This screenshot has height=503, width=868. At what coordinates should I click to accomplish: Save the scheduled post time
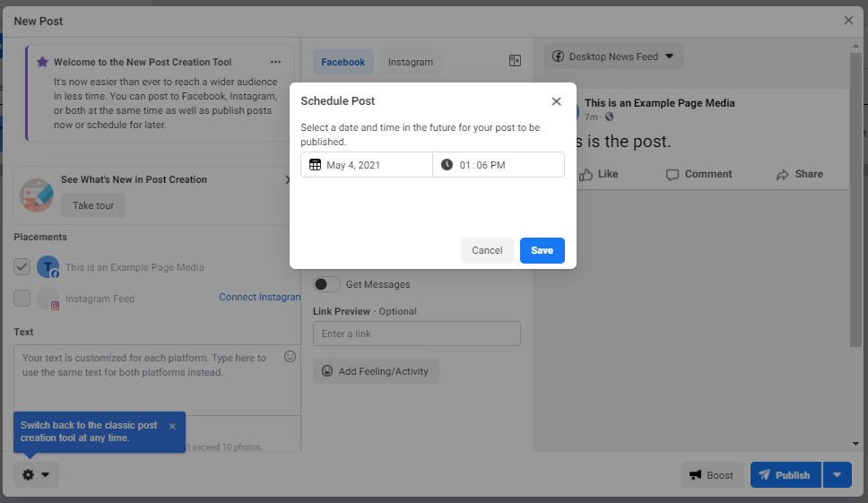[x=542, y=251]
